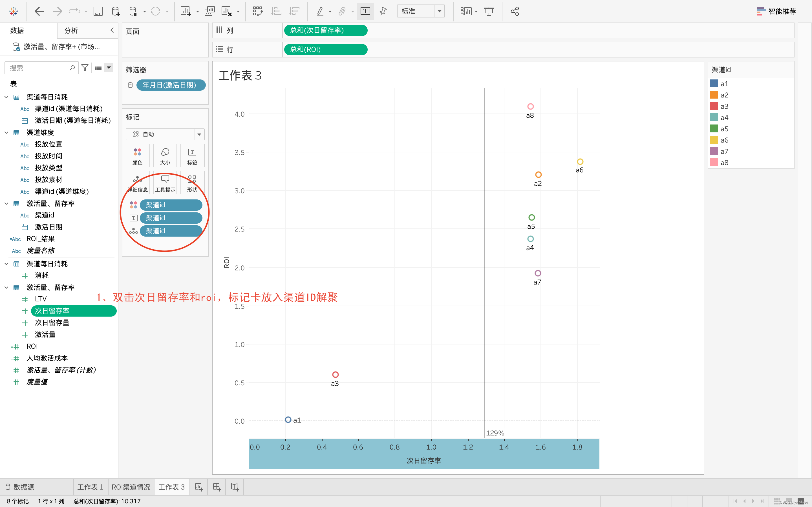This screenshot has height=507, width=812.
Task: Click the 年月日(激活日期) filter pill
Action: pos(171,85)
